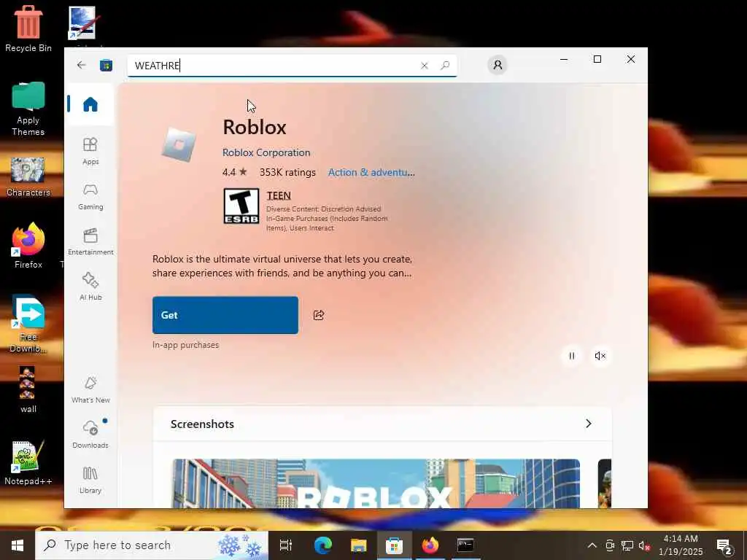This screenshot has height=560, width=747.
Task: Open the notification center icon
Action: 724,545
